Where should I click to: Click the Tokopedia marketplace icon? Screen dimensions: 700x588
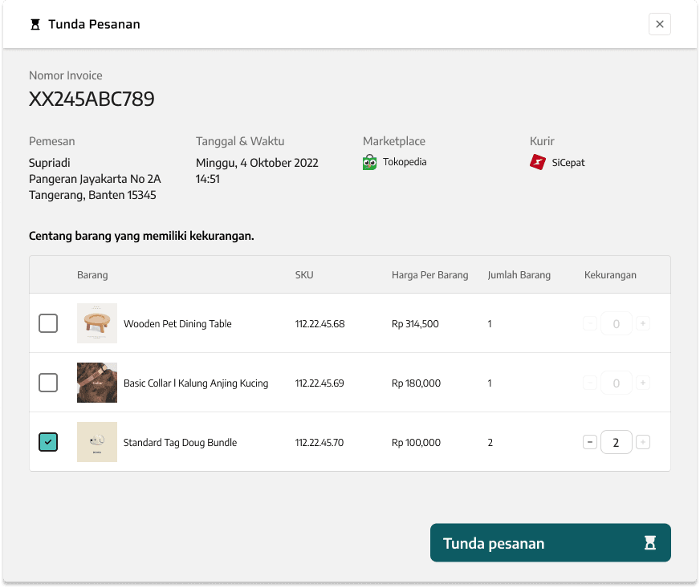[369, 162]
